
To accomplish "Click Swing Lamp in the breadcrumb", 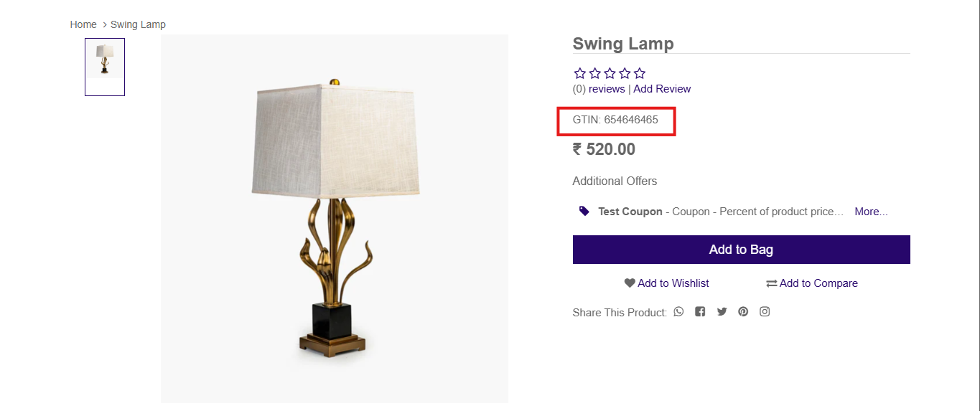I will pyautogui.click(x=138, y=24).
